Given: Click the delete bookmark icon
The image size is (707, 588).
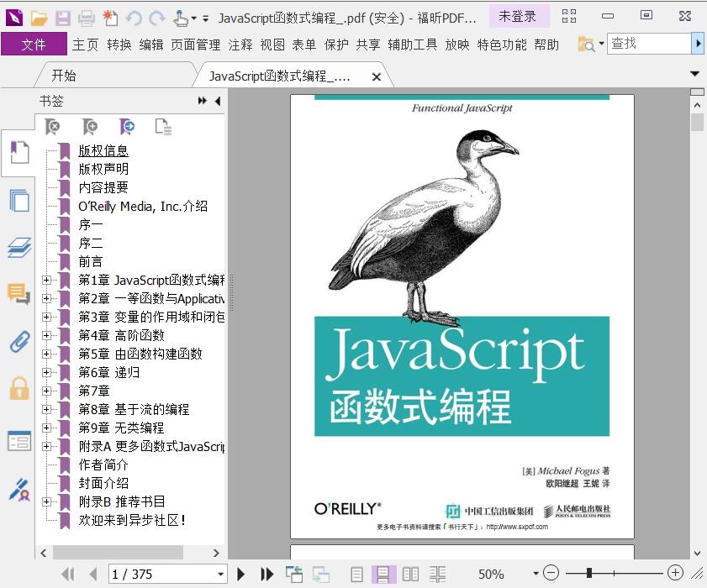Looking at the screenshot, I should tap(53, 127).
